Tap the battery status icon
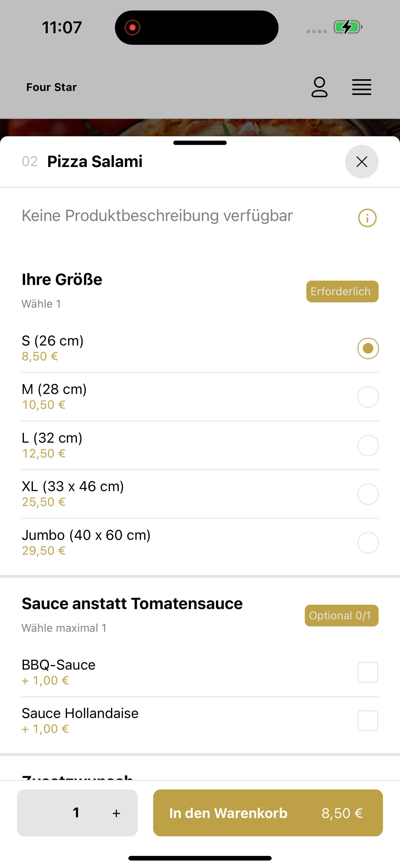400x868 pixels. [x=348, y=27]
